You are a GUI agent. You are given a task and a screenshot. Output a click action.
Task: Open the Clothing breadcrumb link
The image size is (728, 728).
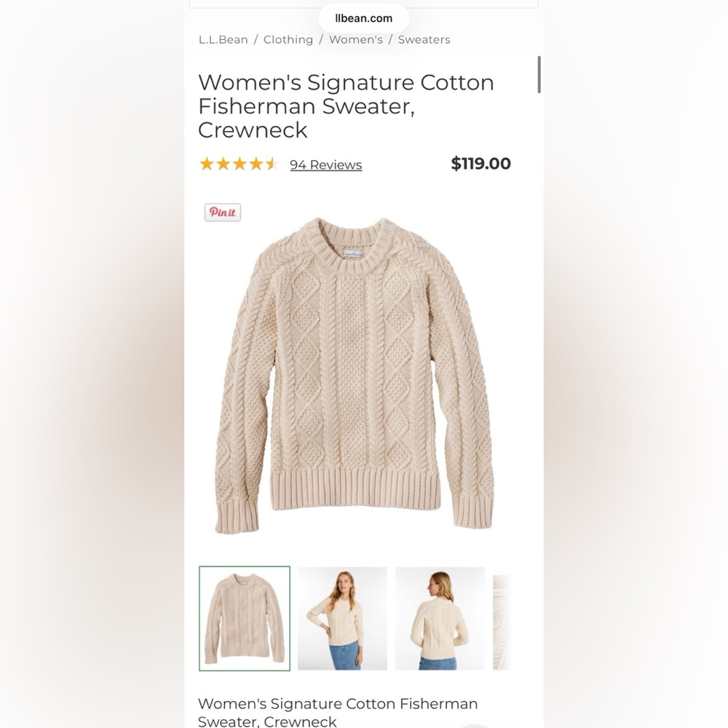[x=288, y=39]
